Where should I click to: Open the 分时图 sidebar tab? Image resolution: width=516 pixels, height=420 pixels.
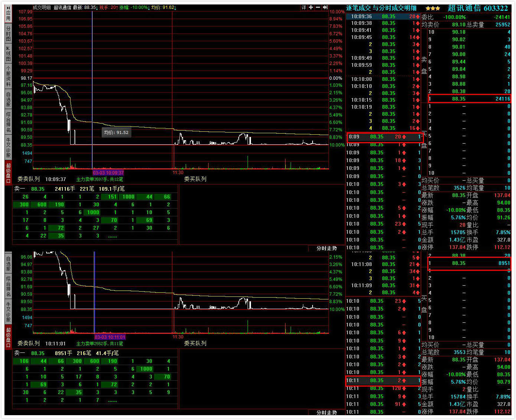[8, 34]
